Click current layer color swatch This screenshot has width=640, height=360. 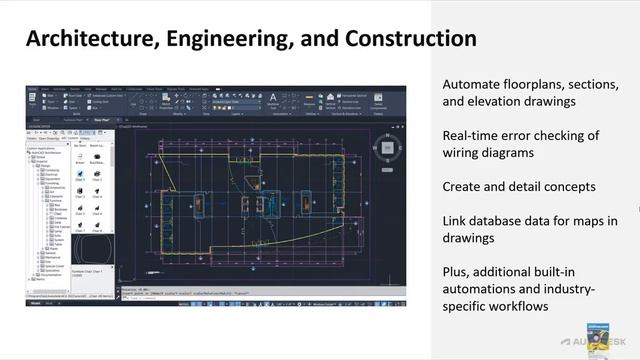point(229,108)
